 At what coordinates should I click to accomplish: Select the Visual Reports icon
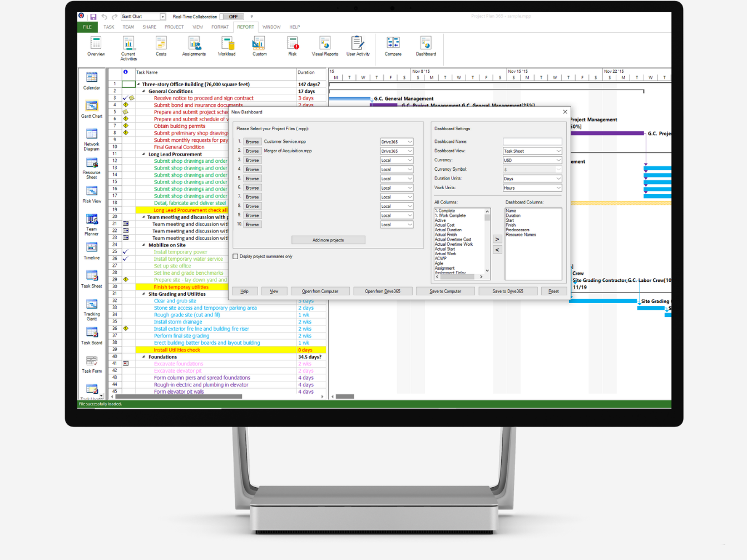(x=324, y=46)
